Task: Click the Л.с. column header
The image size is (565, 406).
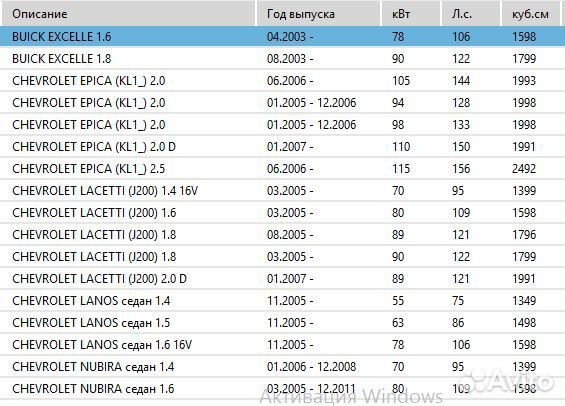Action: 471,14
